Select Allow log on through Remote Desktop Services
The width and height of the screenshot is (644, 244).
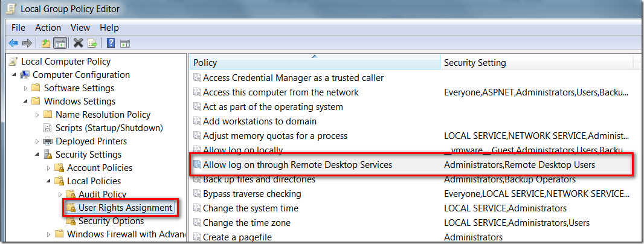[x=297, y=165]
